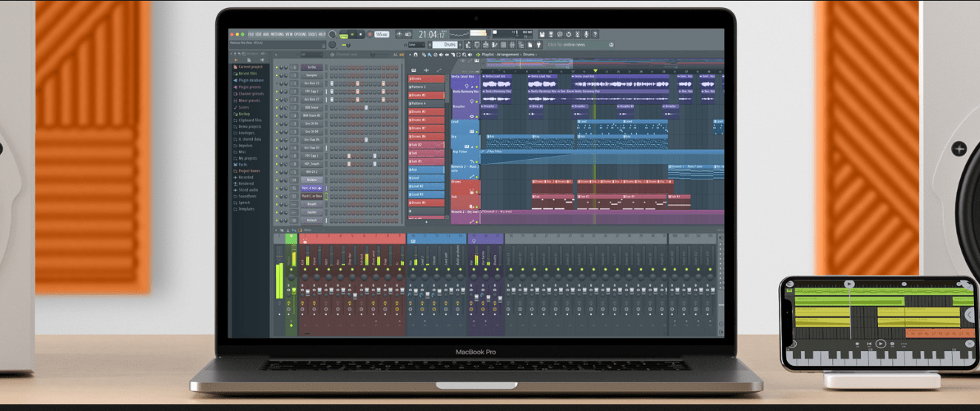This screenshot has height=411, width=980.
Task: Open the PATTERNS menu
Action: pos(277,34)
